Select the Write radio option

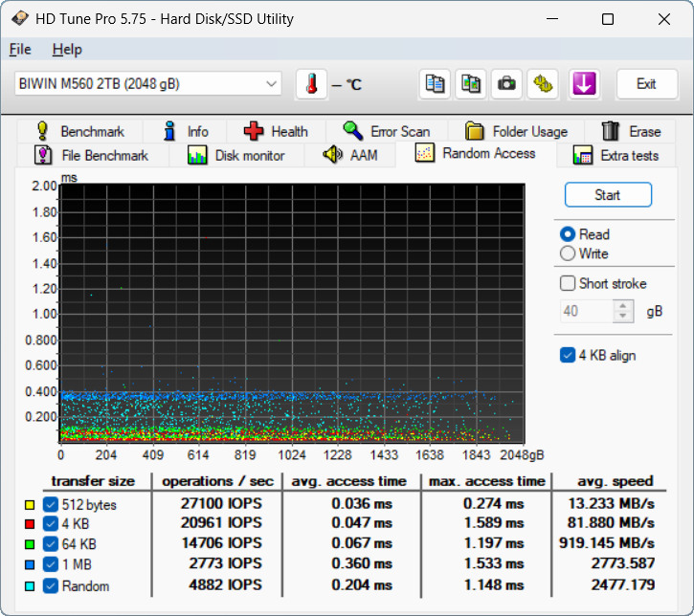point(568,253)
